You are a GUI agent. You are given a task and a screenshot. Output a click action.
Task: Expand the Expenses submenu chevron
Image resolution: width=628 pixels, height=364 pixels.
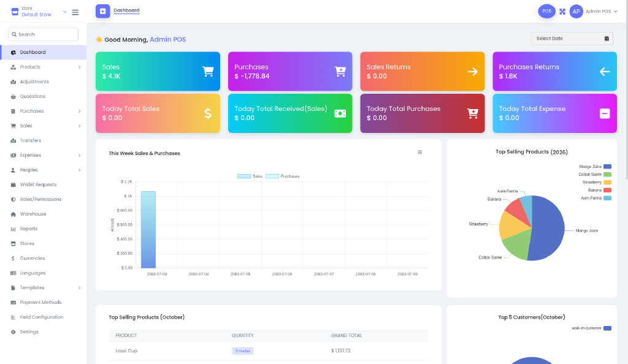coord(79,156)
